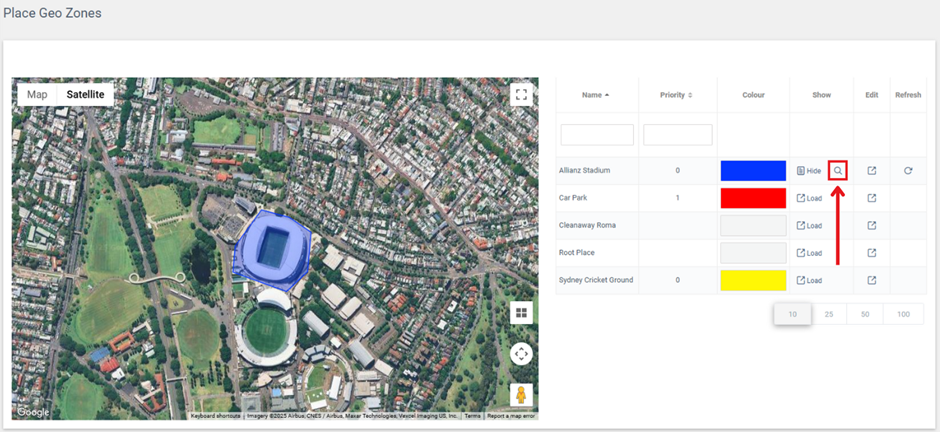Switch the map to Satellite view
The image size is (940, 432).
[x=85, y=95]
